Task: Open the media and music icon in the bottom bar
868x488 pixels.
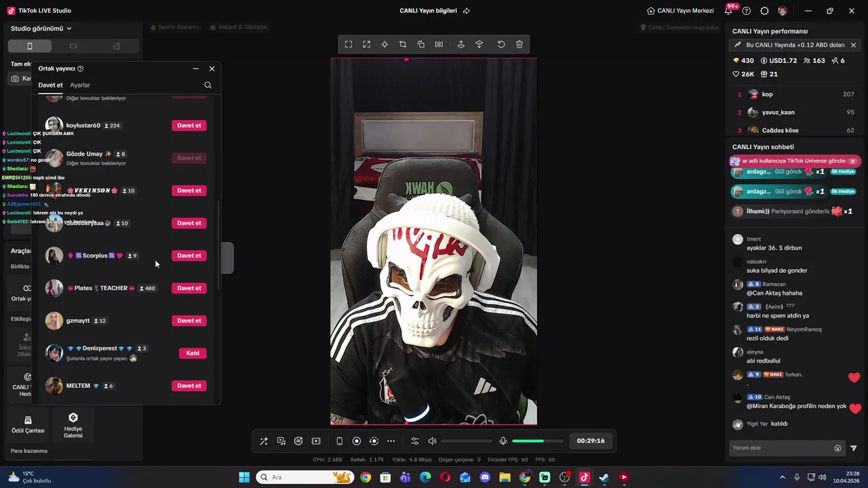Action: [281, 441]
